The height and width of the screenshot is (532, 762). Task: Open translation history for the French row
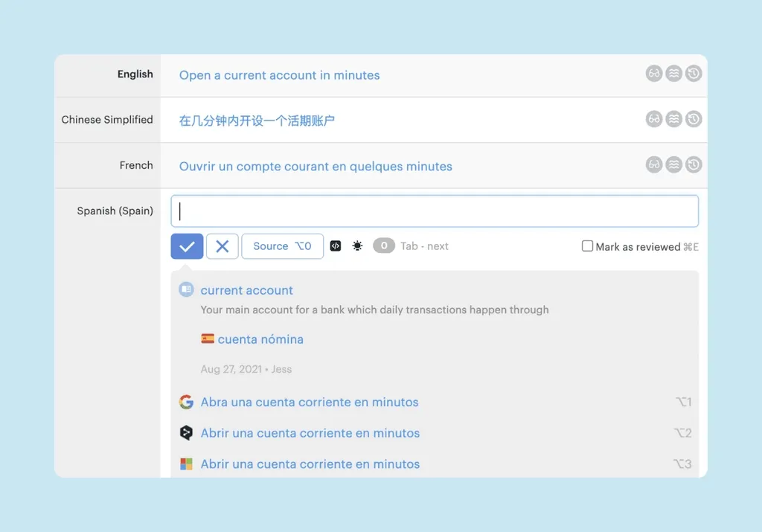pyautogui.click(x=694, y=165)
